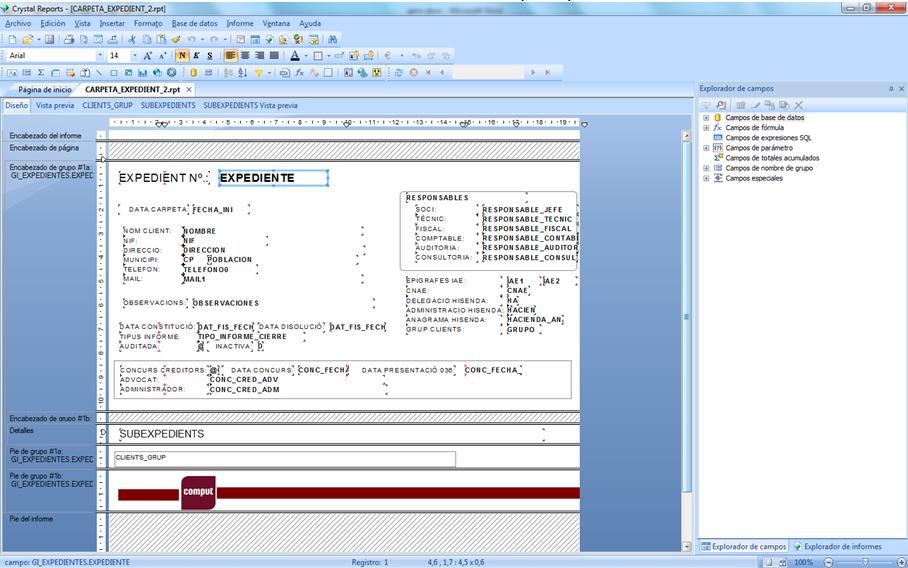Toggle bold N formatting button
This screenshot has width=908, height=568.
(x=182, y=56)
